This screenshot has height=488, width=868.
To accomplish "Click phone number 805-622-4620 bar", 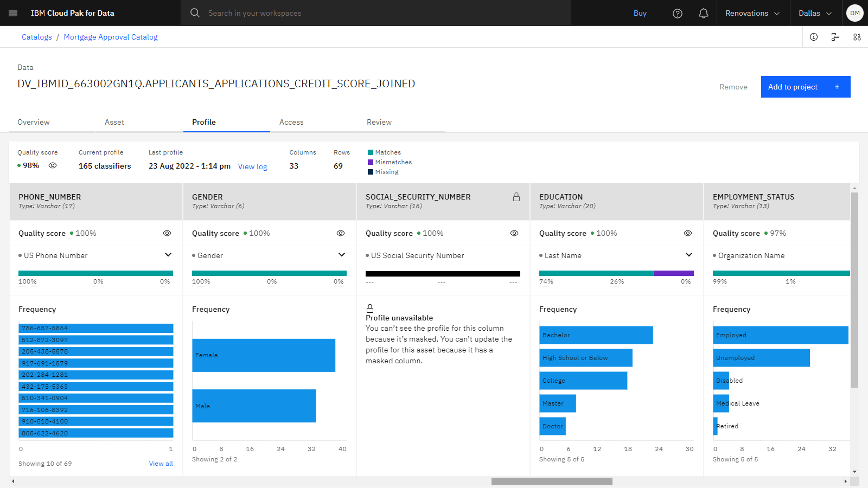I will click(x=96, y=433).
